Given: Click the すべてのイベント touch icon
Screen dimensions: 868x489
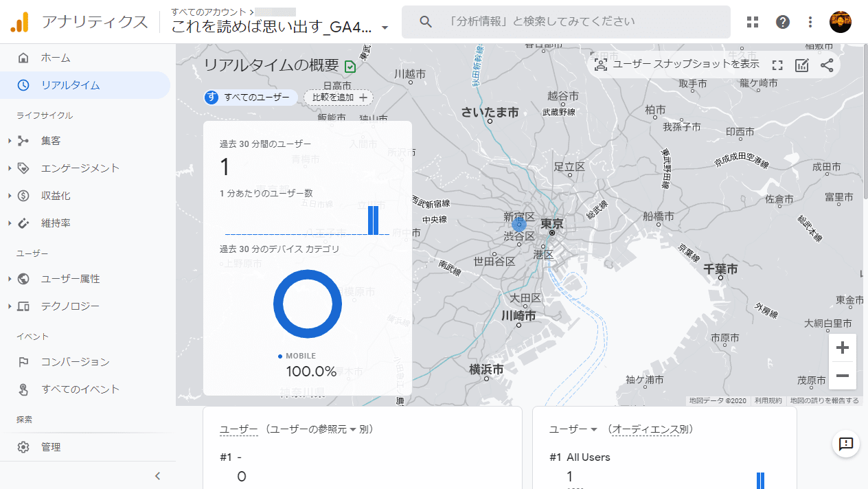Looking at the screenshot, I should (23, 389).
